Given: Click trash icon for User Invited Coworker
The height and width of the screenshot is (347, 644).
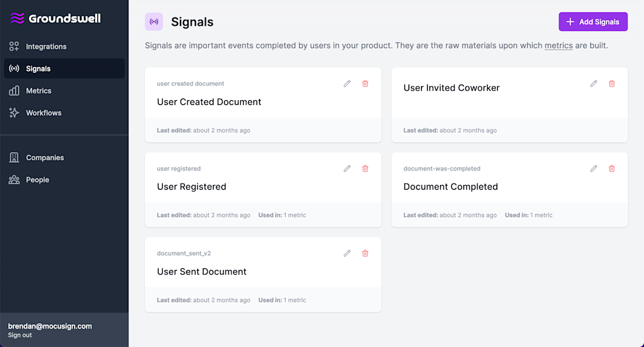Looking at the screenshot, I should 612,83.
